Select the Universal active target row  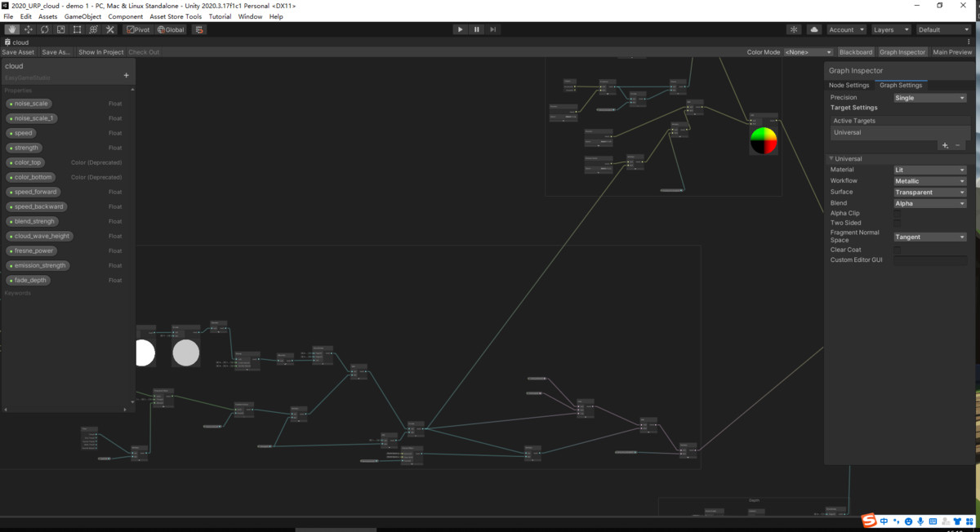click(898, 132)
